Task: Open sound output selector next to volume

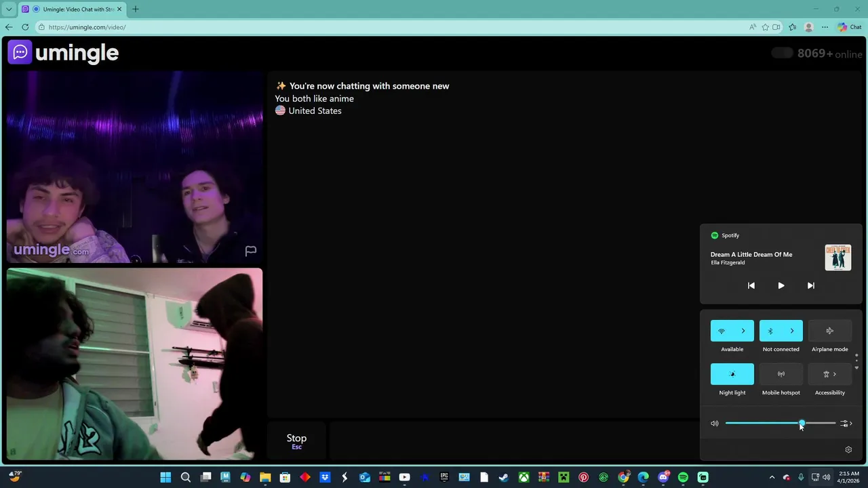Action: [846, 424]
